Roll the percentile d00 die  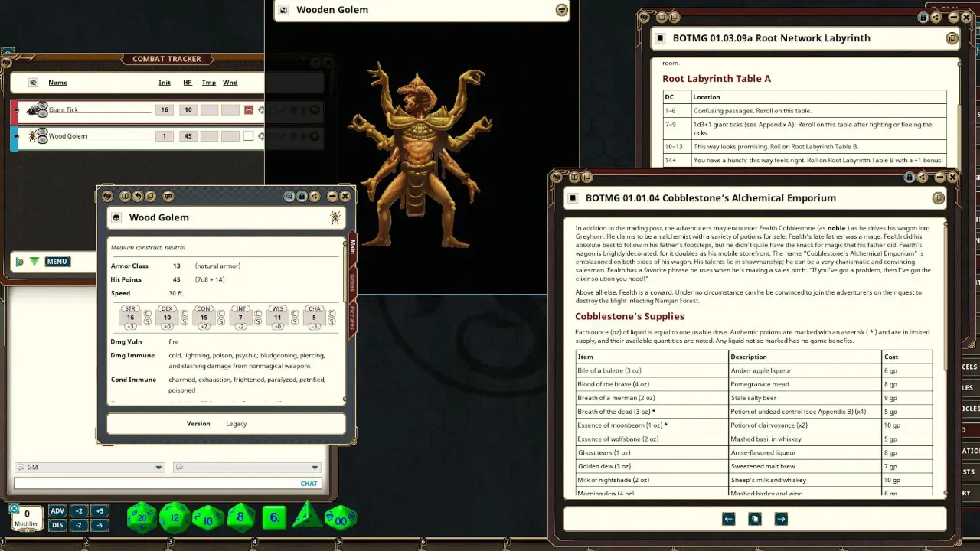[341, 518]
